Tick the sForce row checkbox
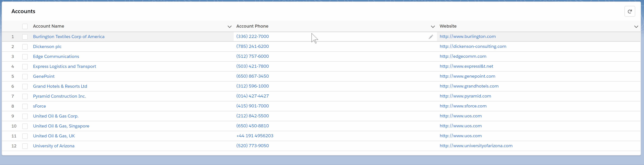The height and width of the screenshot is (165, 644). [25, 106]
